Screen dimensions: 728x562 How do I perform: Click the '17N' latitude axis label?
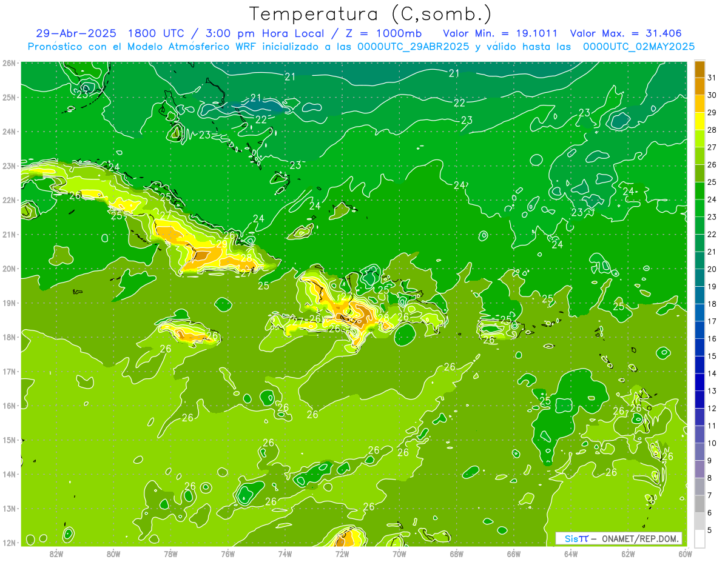point(9,371)
